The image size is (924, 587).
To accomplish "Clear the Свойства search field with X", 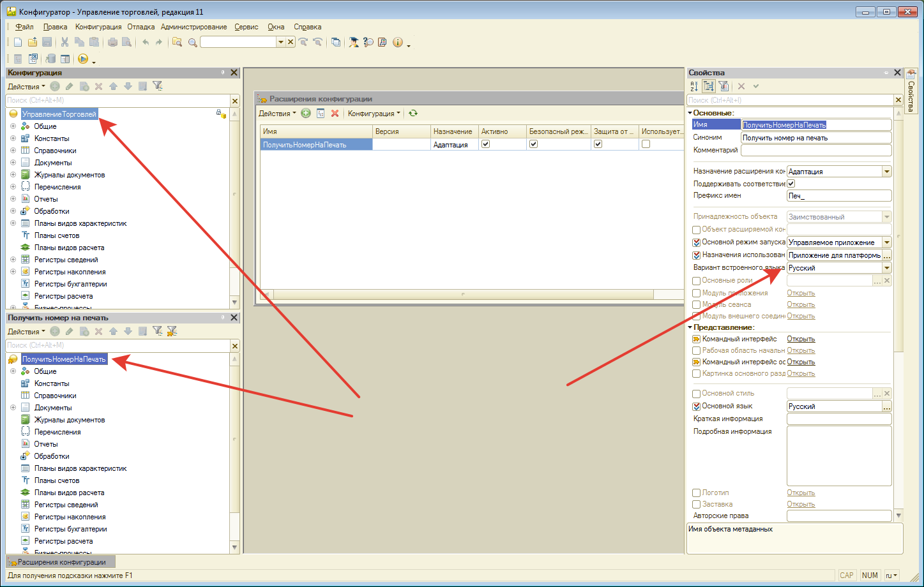I will pos(898,100).
